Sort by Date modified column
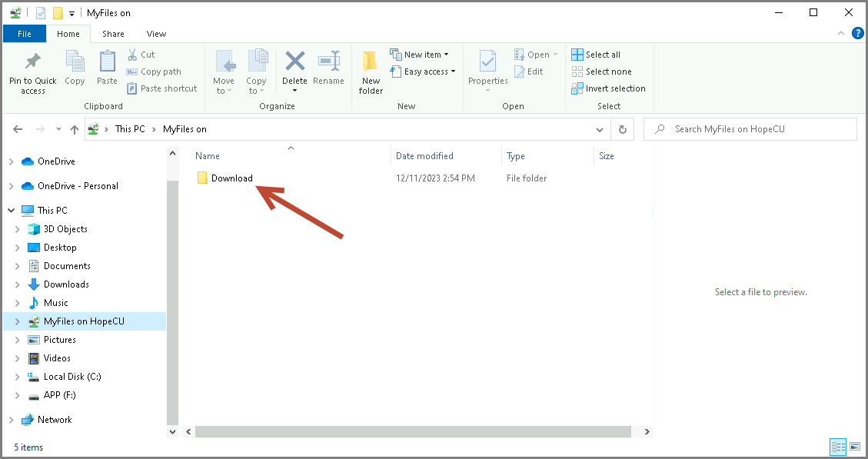This screenshot has width=868, height=459. click(x=424, y=156)
